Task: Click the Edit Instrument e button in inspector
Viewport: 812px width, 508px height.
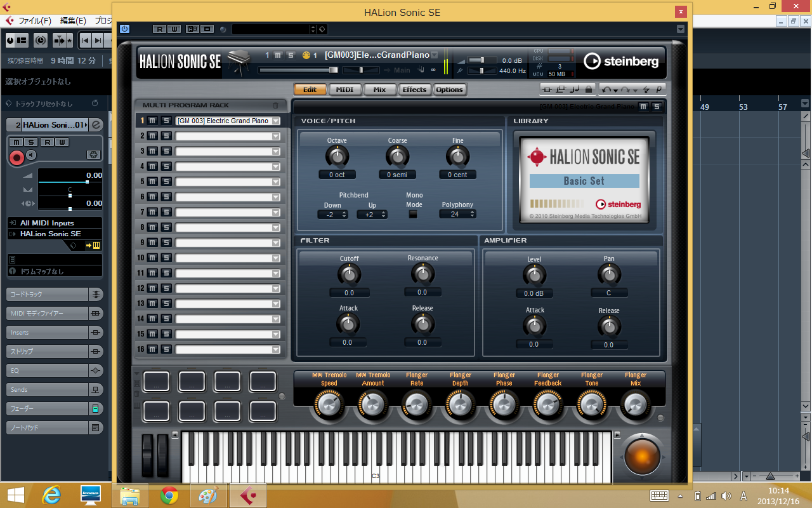Action: coord(96,125)
